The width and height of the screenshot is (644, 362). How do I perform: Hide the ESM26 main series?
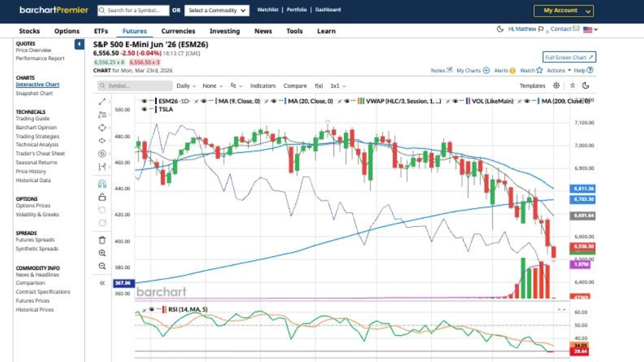[x=144, y=101]
